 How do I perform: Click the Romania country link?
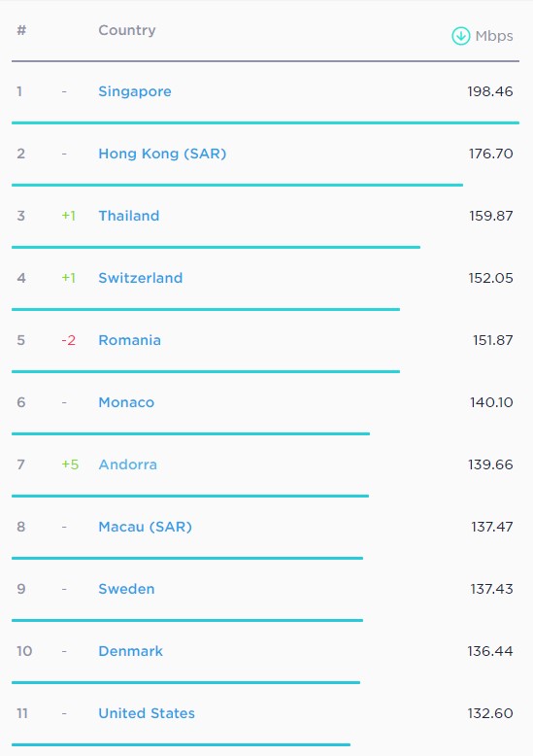pos(130,340)
